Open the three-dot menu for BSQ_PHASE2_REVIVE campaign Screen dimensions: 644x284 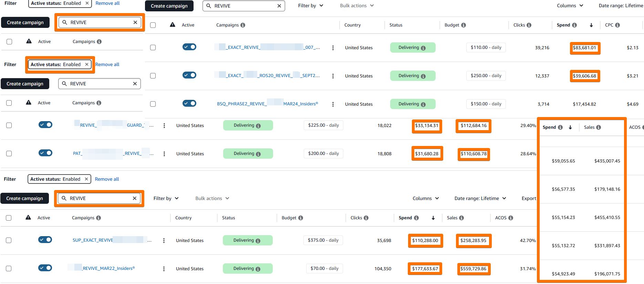[x=333, y=104]
